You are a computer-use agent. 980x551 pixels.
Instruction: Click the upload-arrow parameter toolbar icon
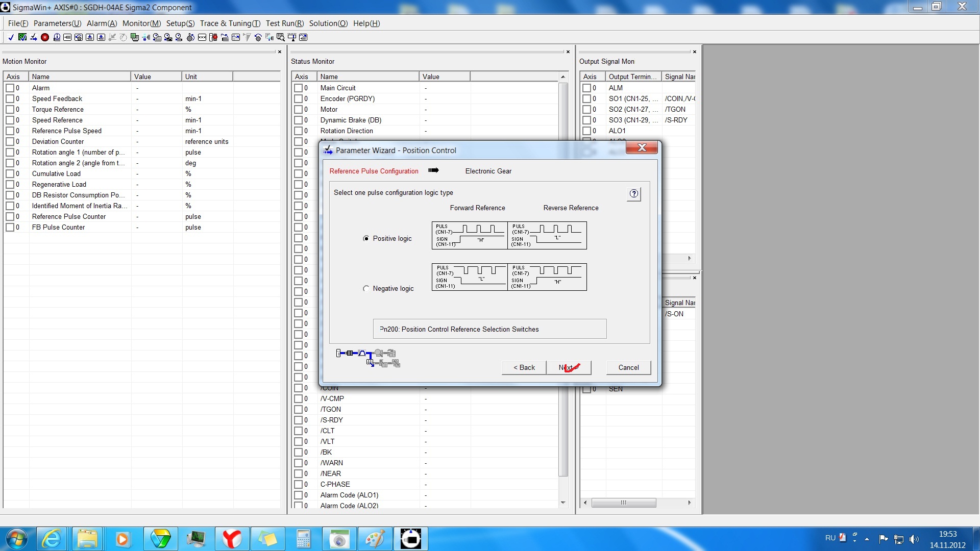(x=101, y=37)
